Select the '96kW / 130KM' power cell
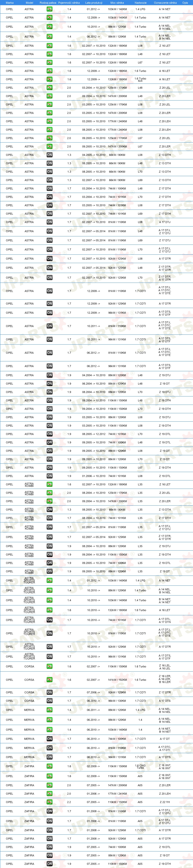This screenshot has height=868, width=193. [x=117, y=701]
